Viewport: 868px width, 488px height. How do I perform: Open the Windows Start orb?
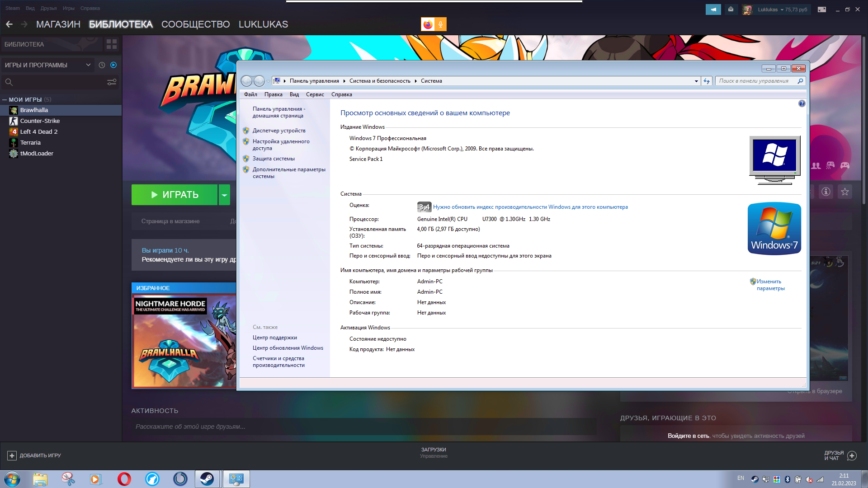pyautogui.click(x=12, y=479)
